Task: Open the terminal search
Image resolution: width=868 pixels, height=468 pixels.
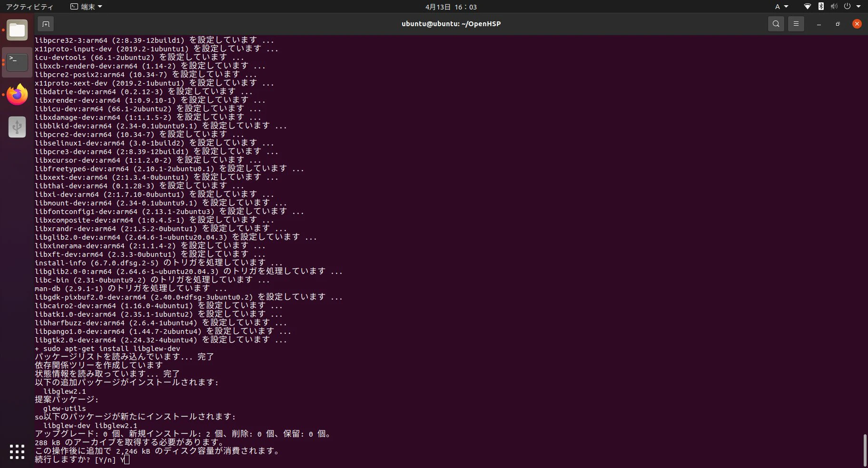Action: coord(776,24)
